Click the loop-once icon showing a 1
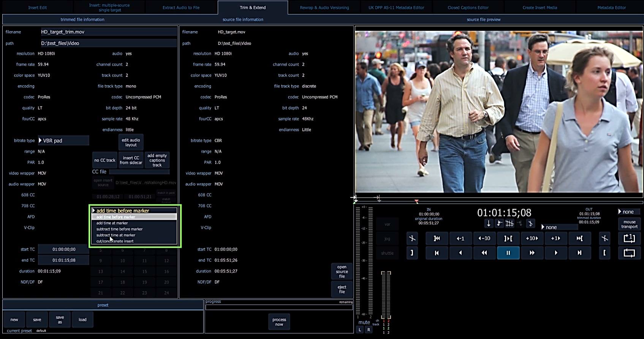 click(629, 238)
